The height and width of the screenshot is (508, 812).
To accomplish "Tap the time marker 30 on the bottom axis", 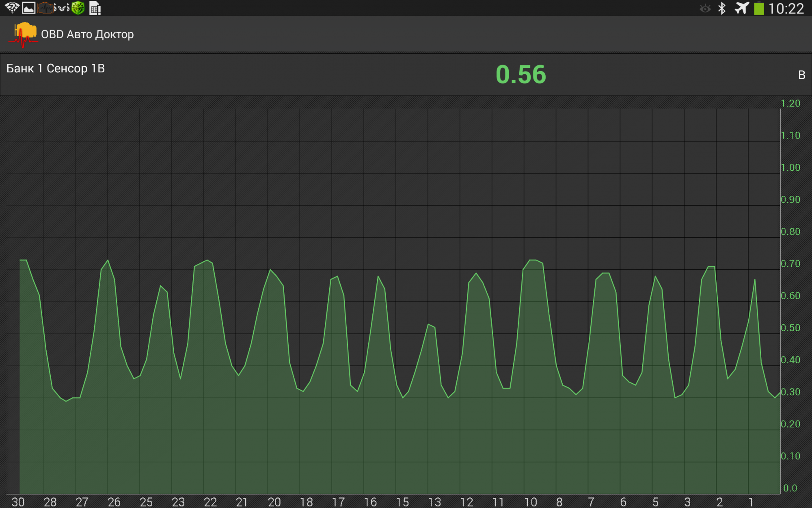I will pos(18,502).
